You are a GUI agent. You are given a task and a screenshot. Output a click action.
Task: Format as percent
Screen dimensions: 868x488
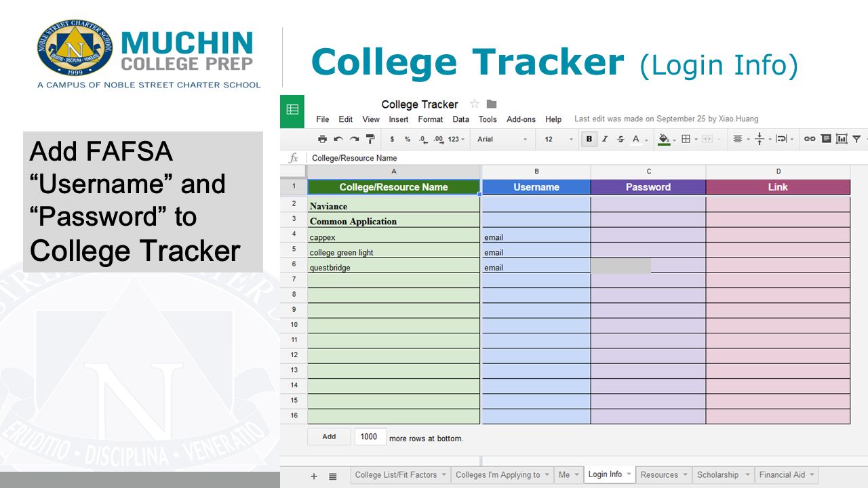[x=408, y=139]
